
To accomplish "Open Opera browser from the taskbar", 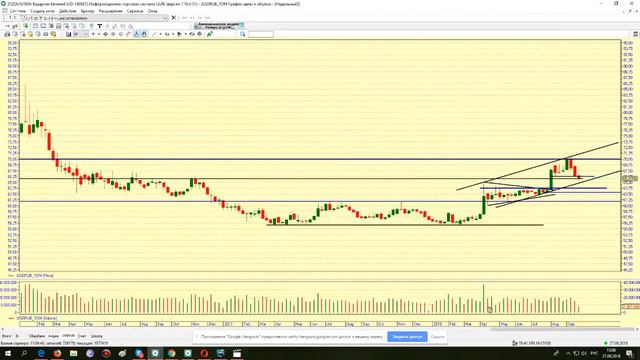I will (x=204, y=353).
